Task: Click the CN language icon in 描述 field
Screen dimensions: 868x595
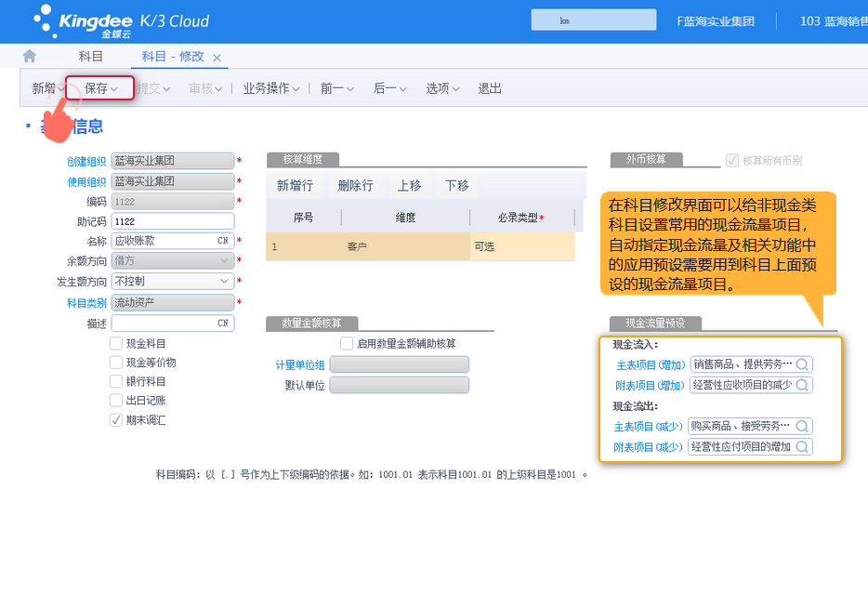Action: [223, 323]
